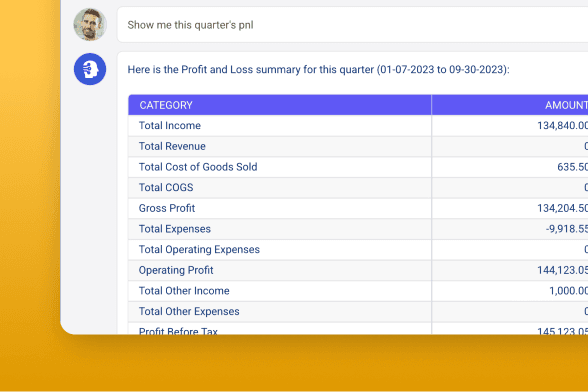Click the Profit Before Tax row

tap(358, 329)
